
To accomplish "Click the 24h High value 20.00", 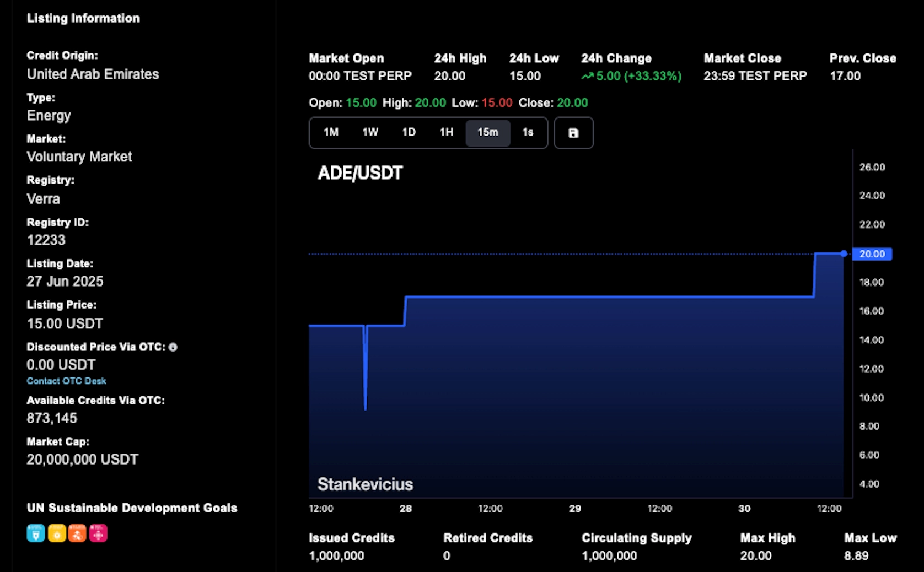I will click(450, 76).
